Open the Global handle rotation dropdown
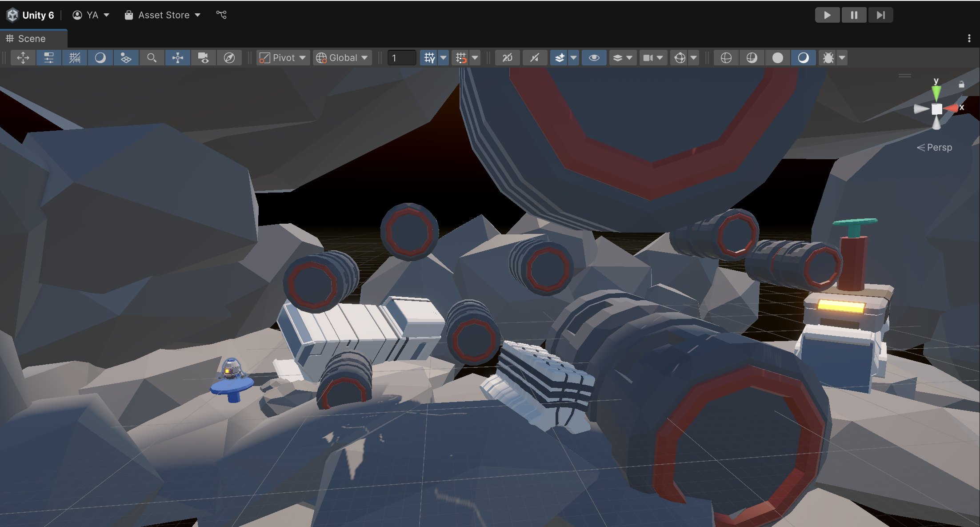This screenshot has height=527, width=980. coord(342,58)
